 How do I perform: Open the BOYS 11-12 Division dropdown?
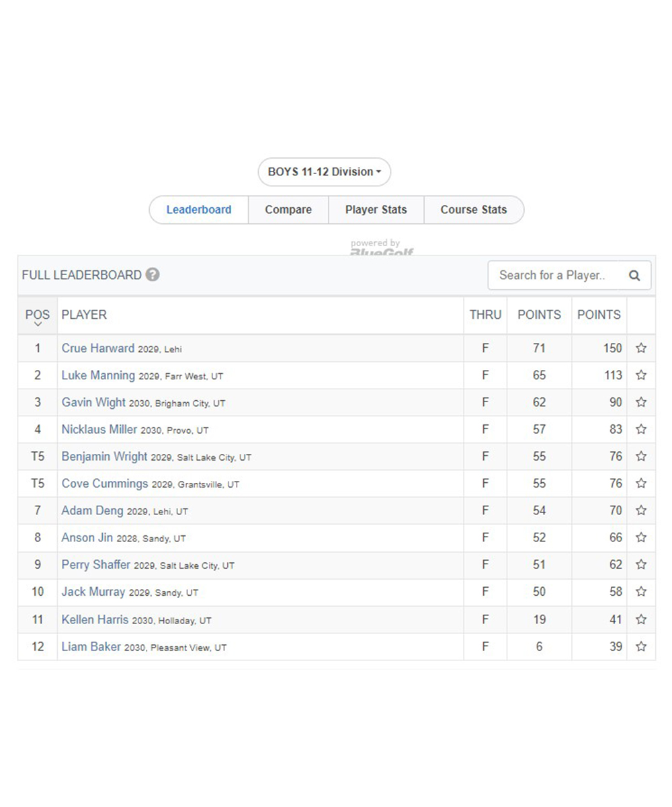tap(325, 172)
